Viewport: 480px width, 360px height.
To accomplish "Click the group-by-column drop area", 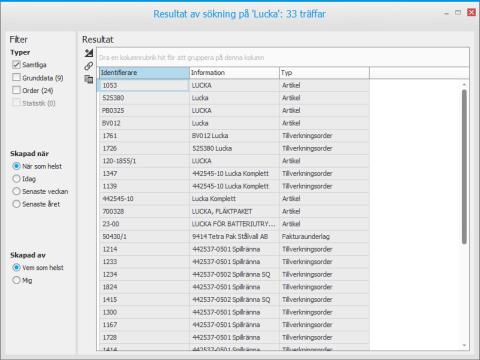I will click(x=283, y=57).
